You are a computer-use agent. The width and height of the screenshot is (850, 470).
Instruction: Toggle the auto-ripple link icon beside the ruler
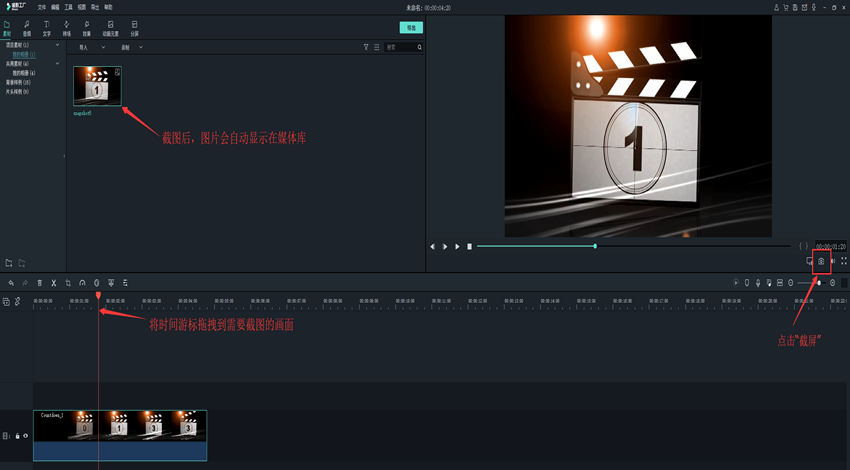tap(17, 302)
